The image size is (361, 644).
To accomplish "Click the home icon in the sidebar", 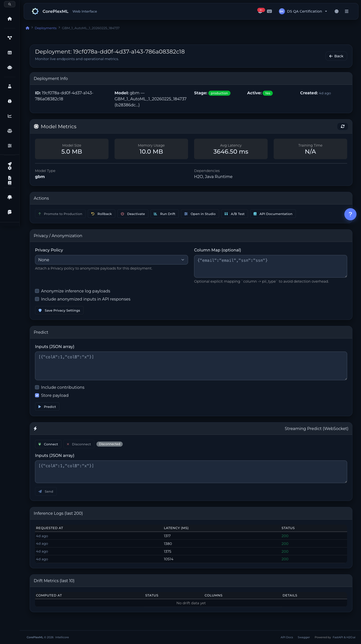I will point(10,19).
